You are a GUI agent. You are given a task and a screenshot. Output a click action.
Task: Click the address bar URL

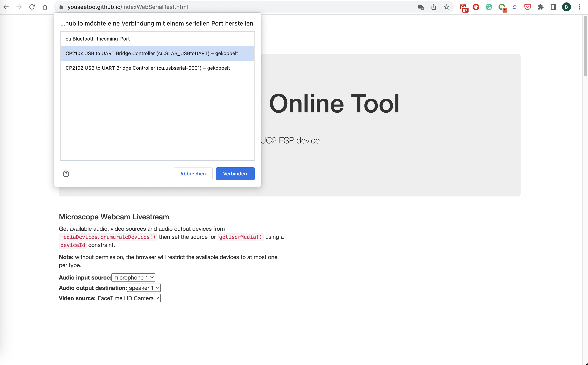point(127,7)
